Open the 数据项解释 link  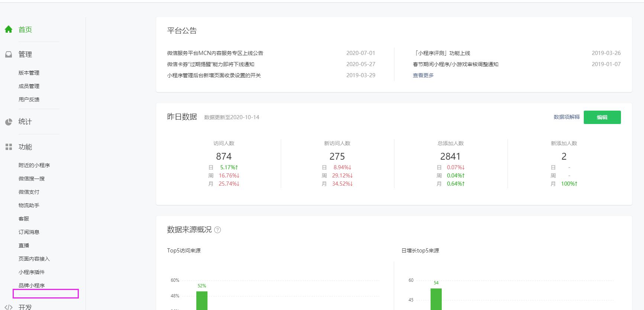point(567,117)
